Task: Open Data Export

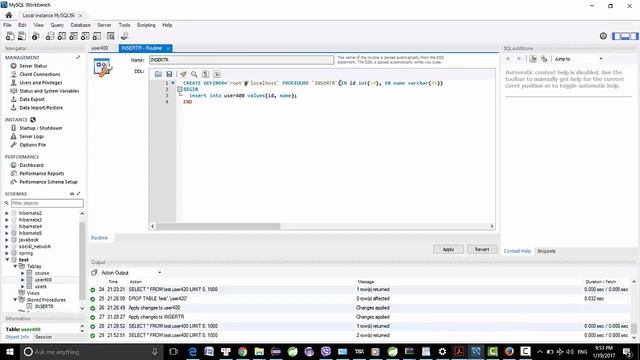Action: (x=32, y=99)
